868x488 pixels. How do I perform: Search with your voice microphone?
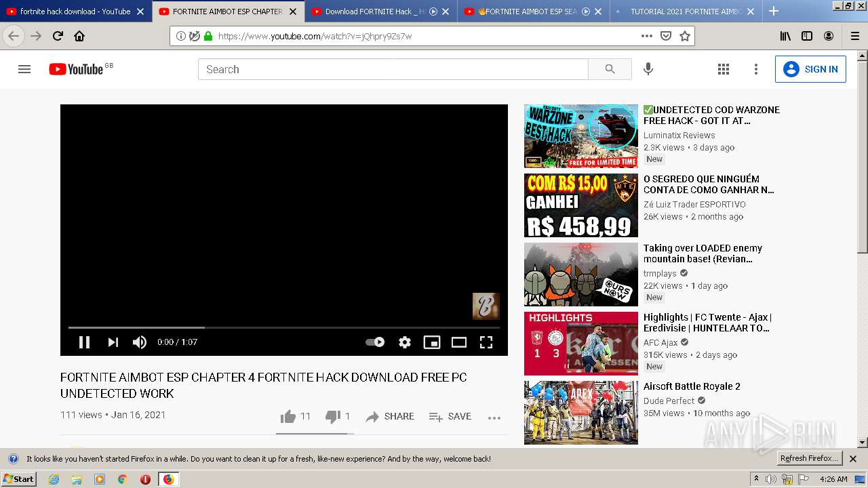(648, 69)
